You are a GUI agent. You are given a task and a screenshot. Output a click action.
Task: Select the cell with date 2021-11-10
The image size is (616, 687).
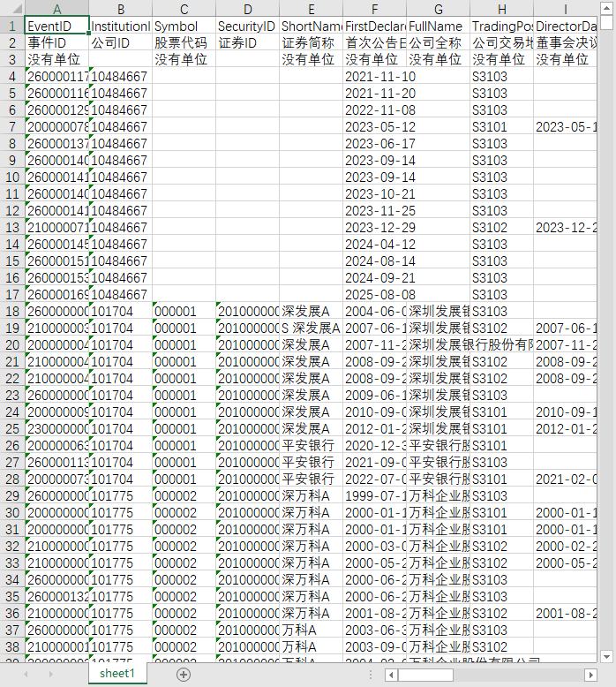[x=374, y=76]
